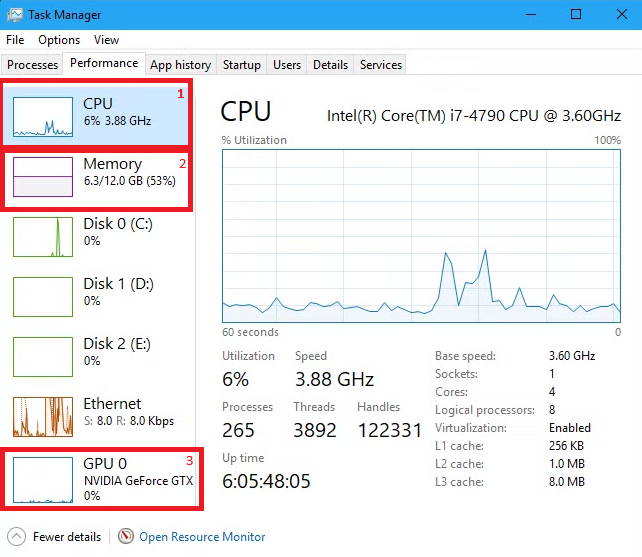Open the Startup tab

(x=242, y=65)
